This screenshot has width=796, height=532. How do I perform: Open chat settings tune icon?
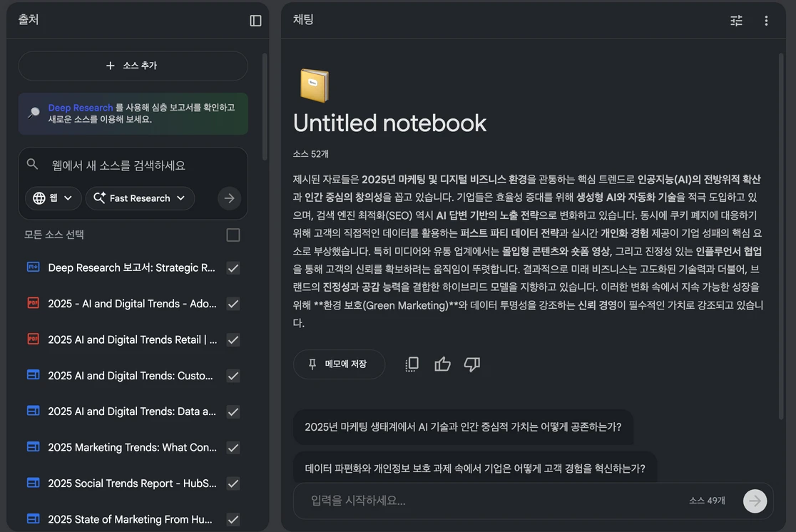click(x=736, y=21)
